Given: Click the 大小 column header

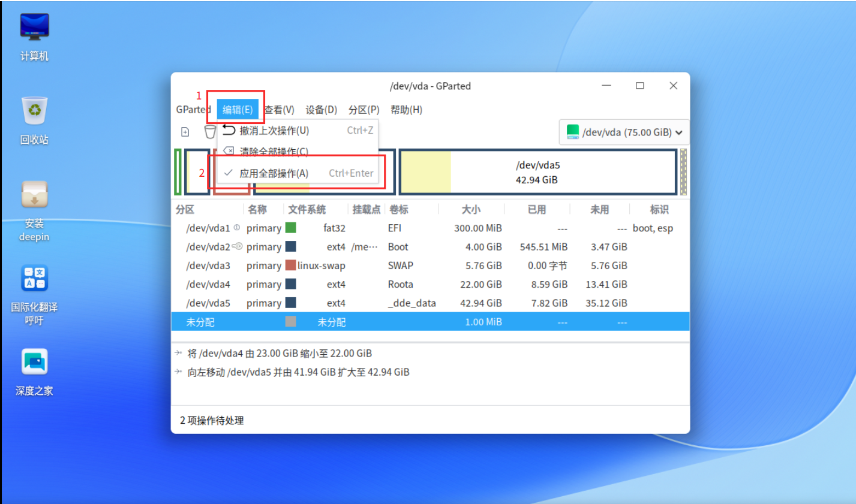Looking at the screenshot, I should (471, 209).
